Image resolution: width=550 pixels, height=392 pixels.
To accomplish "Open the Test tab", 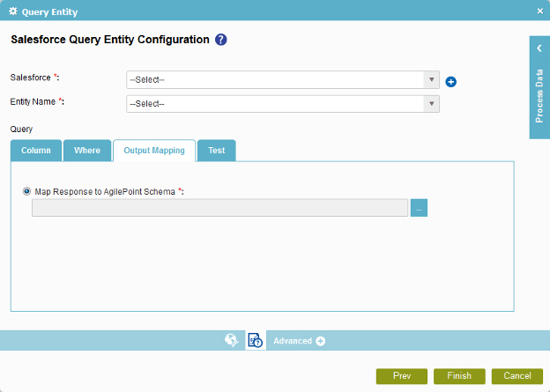I will [217, 151].
